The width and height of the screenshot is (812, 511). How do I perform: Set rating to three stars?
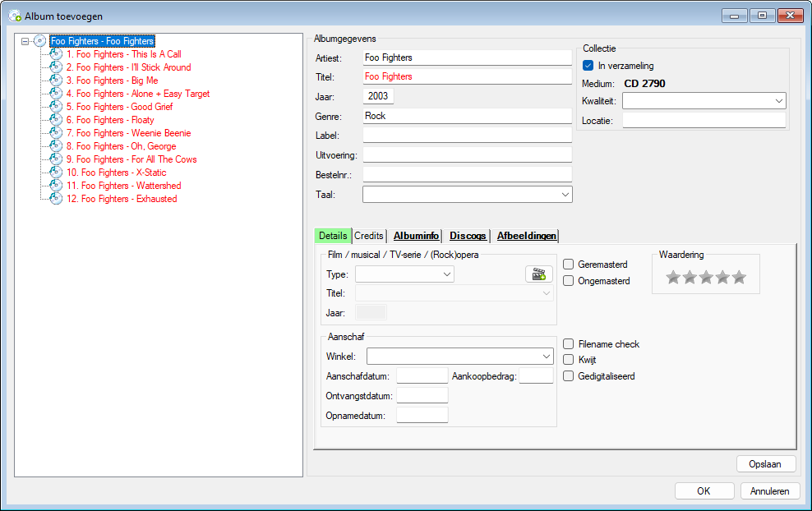[x=706, y=278]
